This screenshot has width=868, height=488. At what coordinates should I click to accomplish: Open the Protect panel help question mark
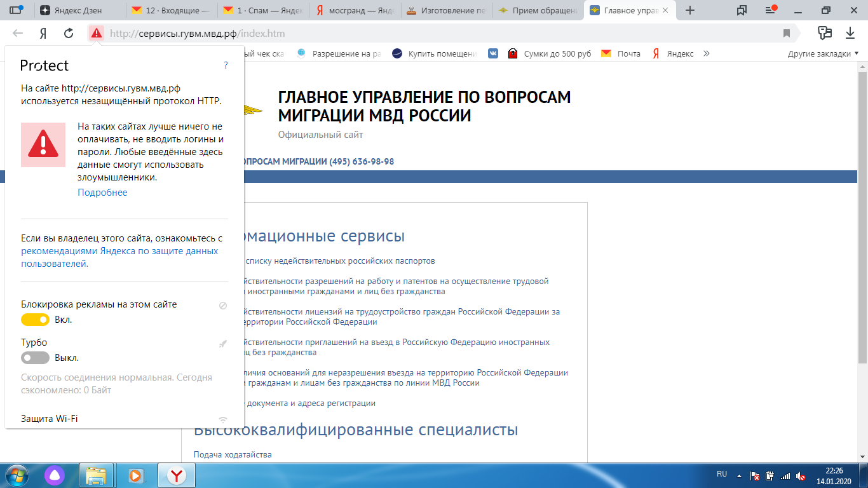point(226,65)
